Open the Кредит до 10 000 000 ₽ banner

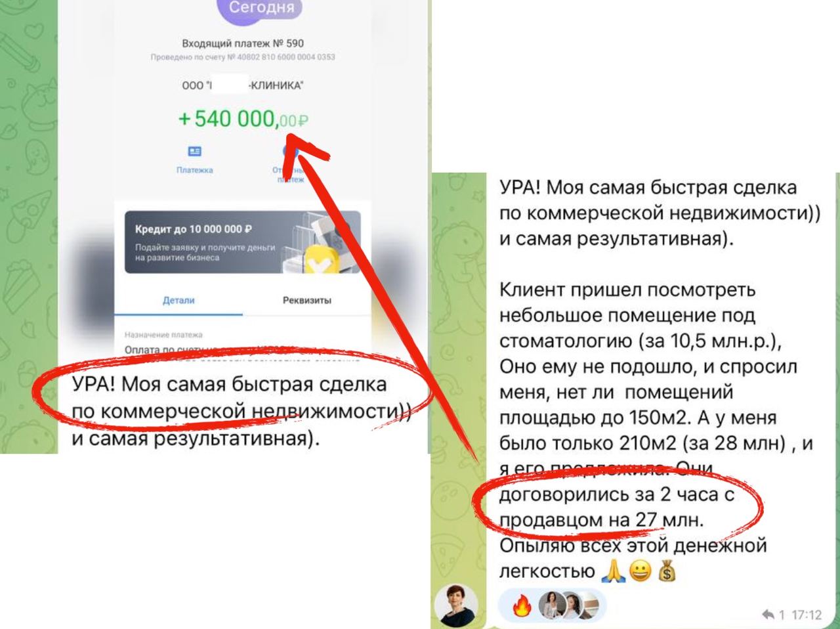(242, 242)
